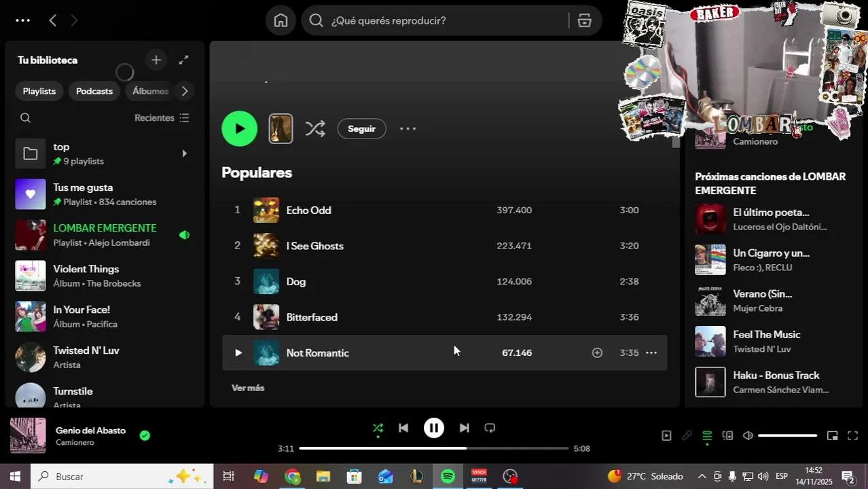This screenshot has height=489, width=868.
Task: Seek in the song progress bar
Action: pyautogui.click(x=433, y=448)
